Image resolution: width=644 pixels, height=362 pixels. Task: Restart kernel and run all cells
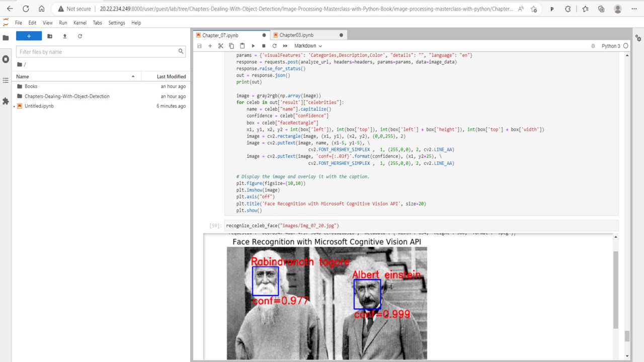[x=285, y=46]
